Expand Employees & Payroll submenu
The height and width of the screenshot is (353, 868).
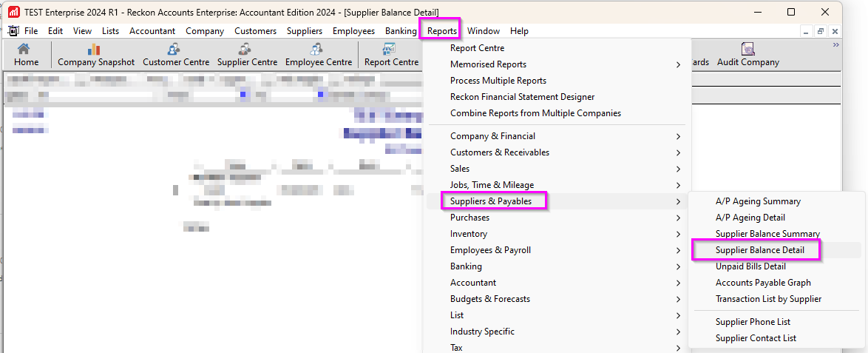pyautogui.click(x=556, y=250)
